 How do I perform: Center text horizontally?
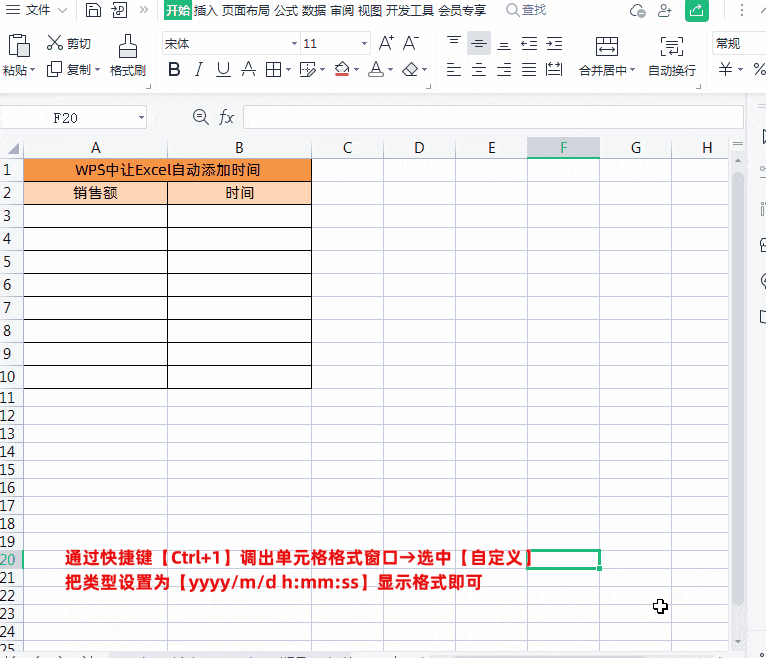(x=479, y=70)
